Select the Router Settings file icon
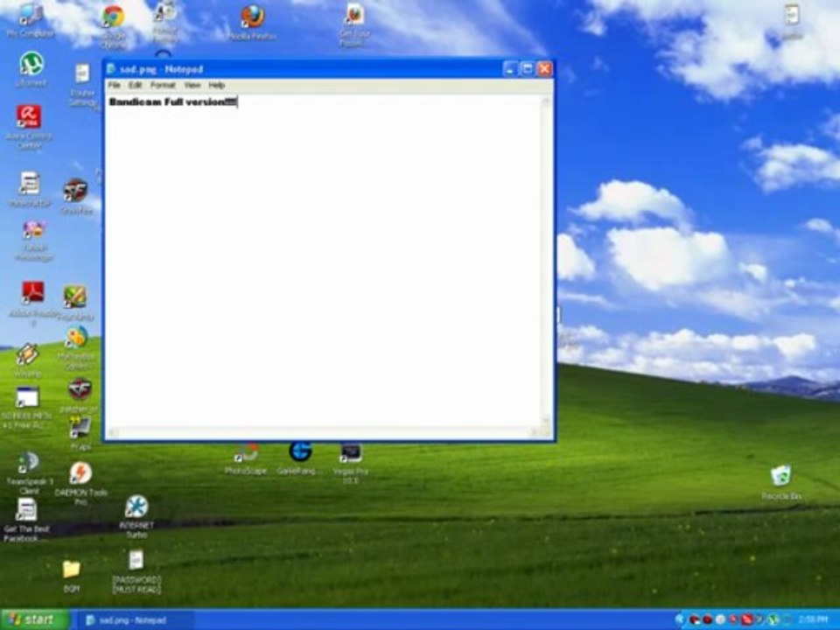Image resolution: width=840 pixels, height=630 pixels. coord(82,85)
